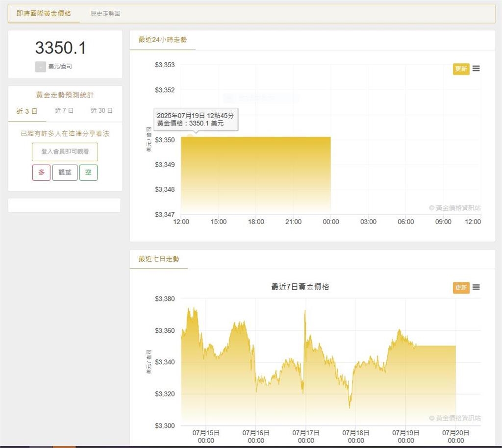Click the grey price change indicator badge
Screen dimensions: 502x448
40,67
